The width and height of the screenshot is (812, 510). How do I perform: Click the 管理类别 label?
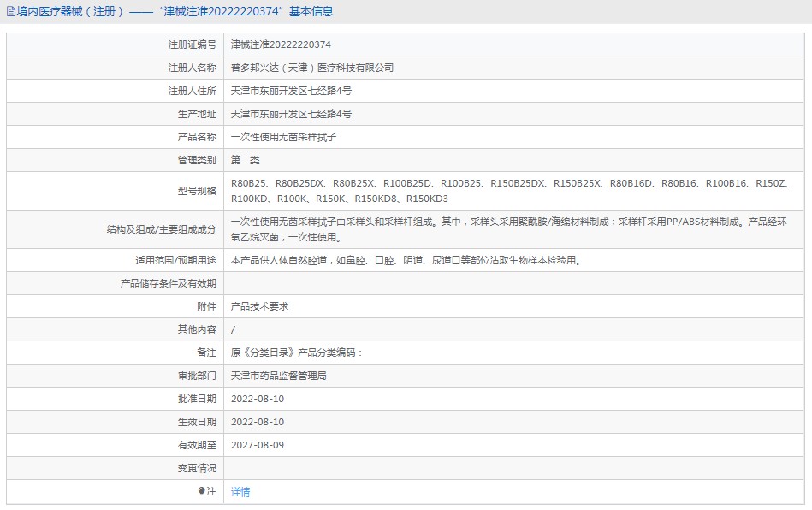pos(197,160)
